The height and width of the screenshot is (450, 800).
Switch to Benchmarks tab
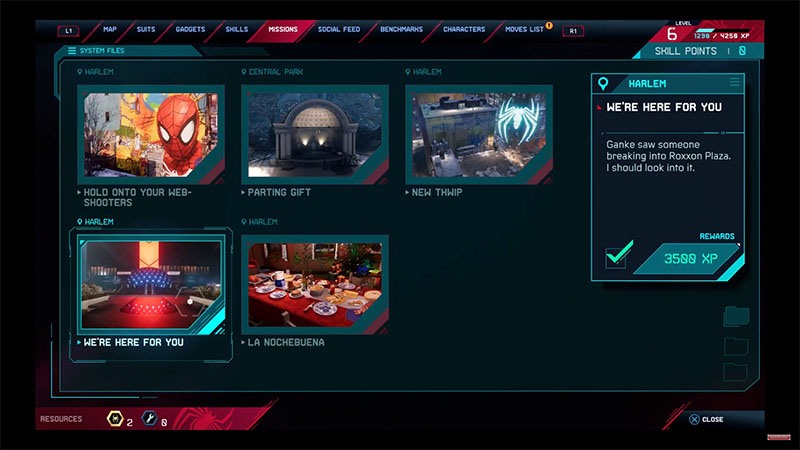pos(401,29)
